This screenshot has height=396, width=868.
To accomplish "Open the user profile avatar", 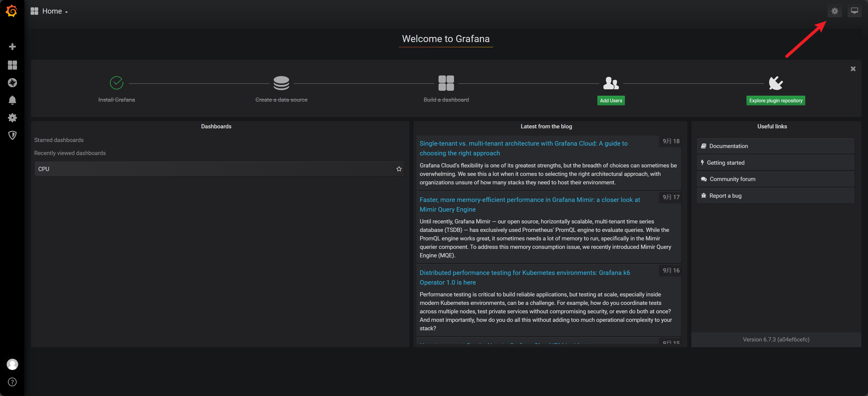I will coord(12,364).
